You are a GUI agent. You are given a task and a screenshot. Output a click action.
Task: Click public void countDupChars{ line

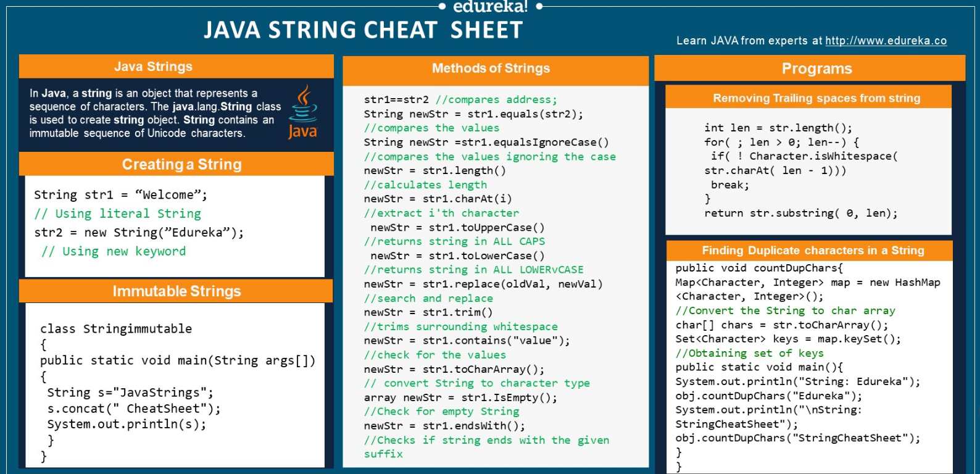(x=759, y=268)
